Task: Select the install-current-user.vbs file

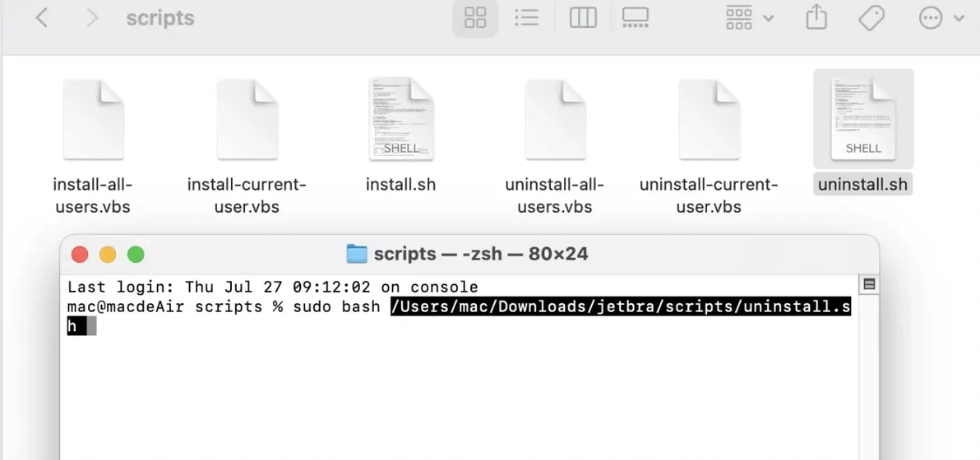Action: (247, 120)
